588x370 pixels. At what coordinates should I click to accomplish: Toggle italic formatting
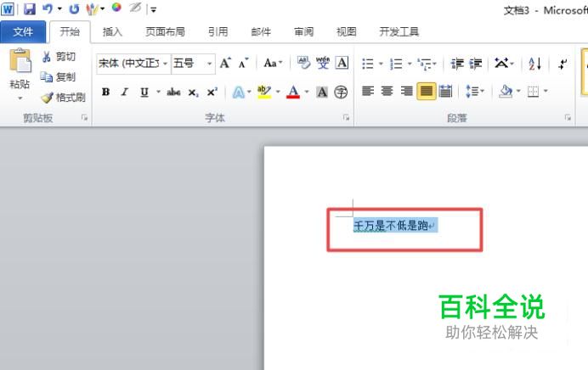tap(125, 92)
